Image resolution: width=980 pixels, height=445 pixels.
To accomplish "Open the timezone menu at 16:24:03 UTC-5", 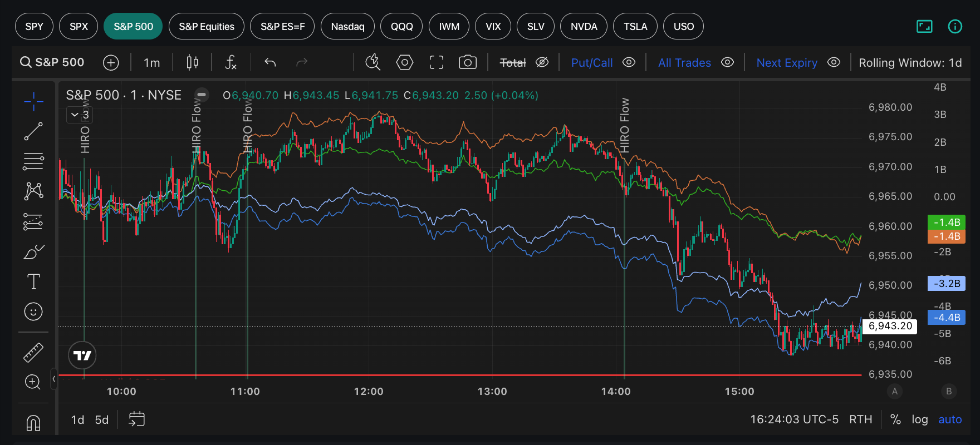I will (x=794, y=419).
